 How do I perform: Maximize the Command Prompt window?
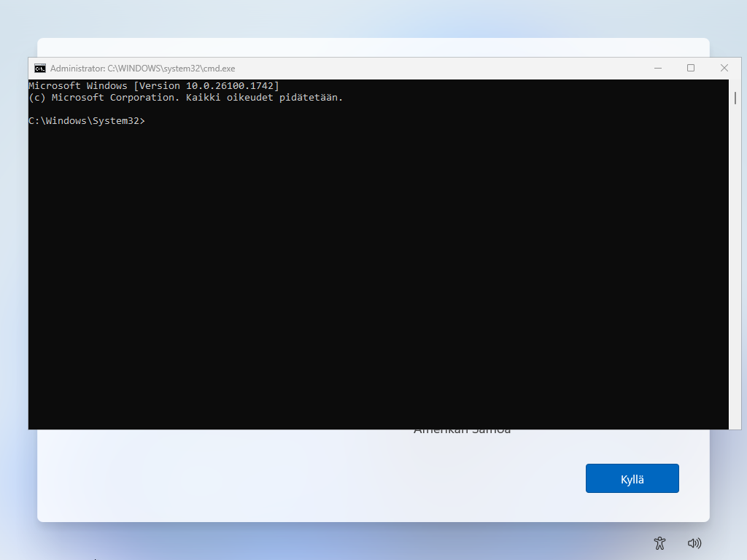click(x=691, y=69)
